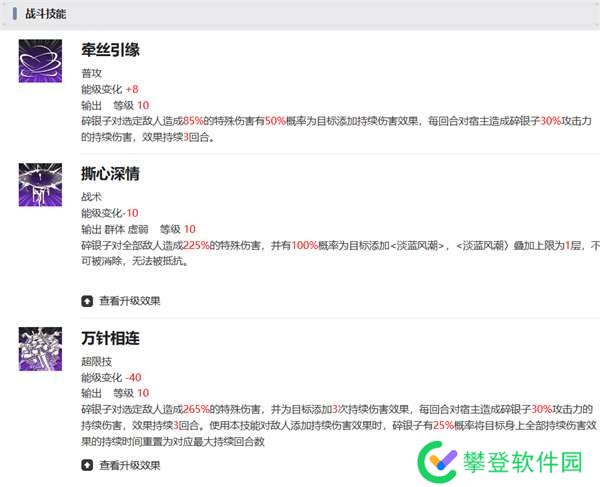This screenshot has width=600, height=487.
Task: Click the 撕心深情 skill icon
Action: pyautogui.click(x=41, y=186)
